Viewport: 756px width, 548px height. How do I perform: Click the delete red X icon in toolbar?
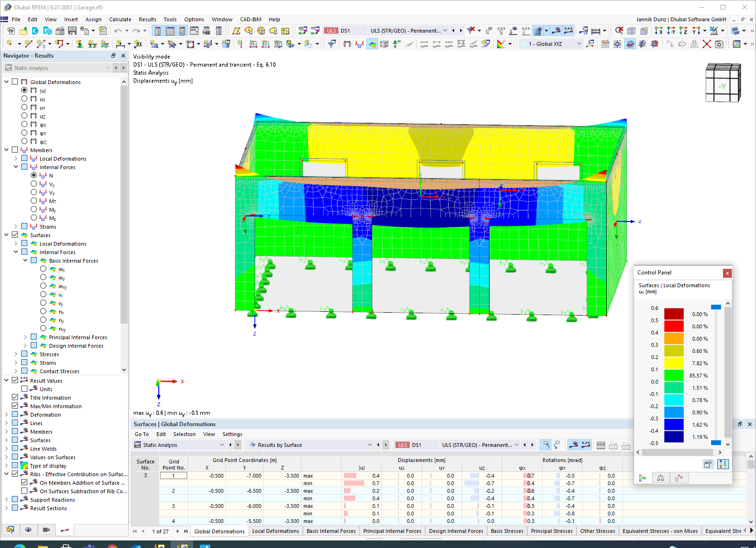(x=707, y=44)
